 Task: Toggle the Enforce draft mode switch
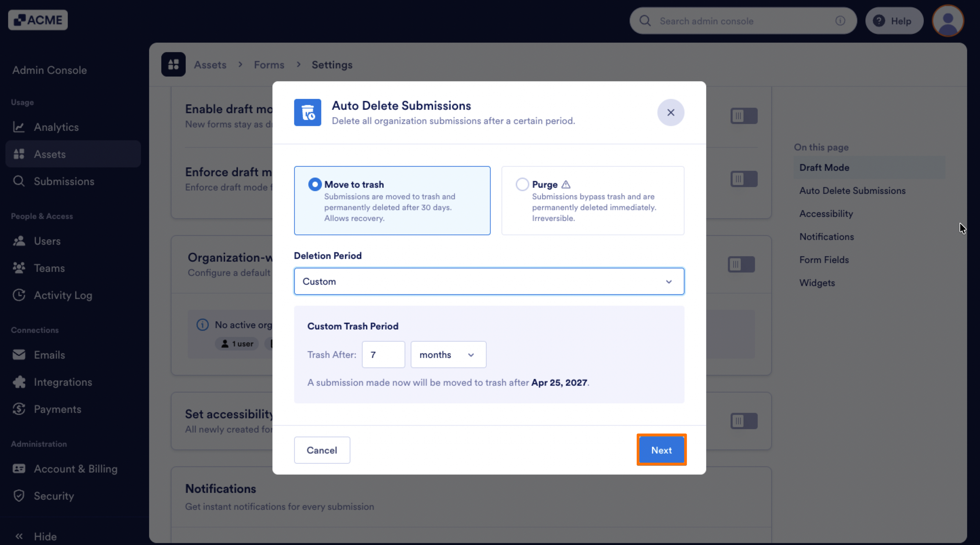click(x=744, y=179)
